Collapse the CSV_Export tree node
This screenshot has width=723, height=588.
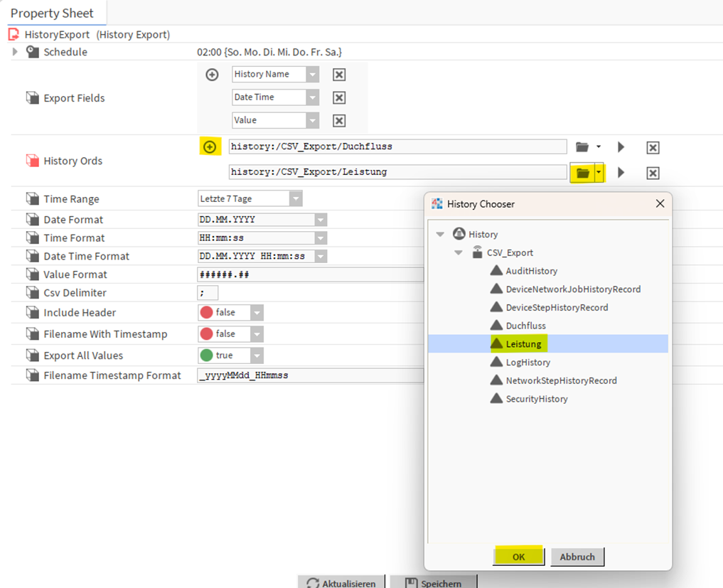point(459,252)
